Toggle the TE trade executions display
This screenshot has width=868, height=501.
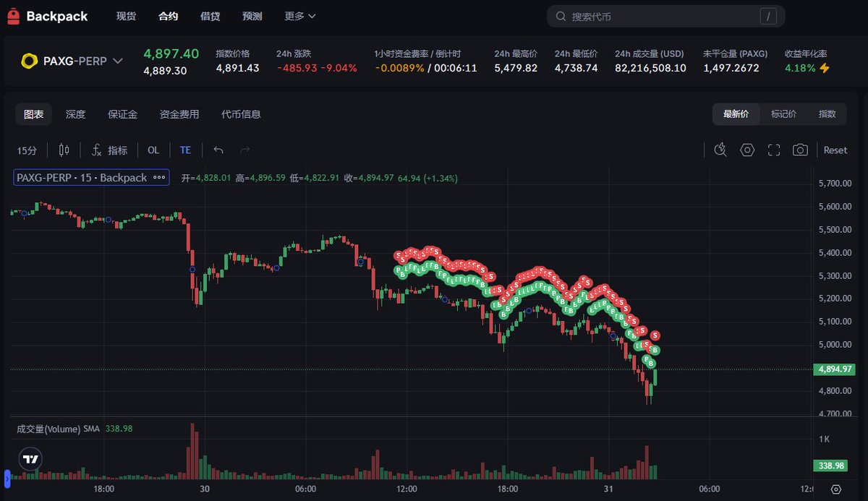tap(185, 150)
